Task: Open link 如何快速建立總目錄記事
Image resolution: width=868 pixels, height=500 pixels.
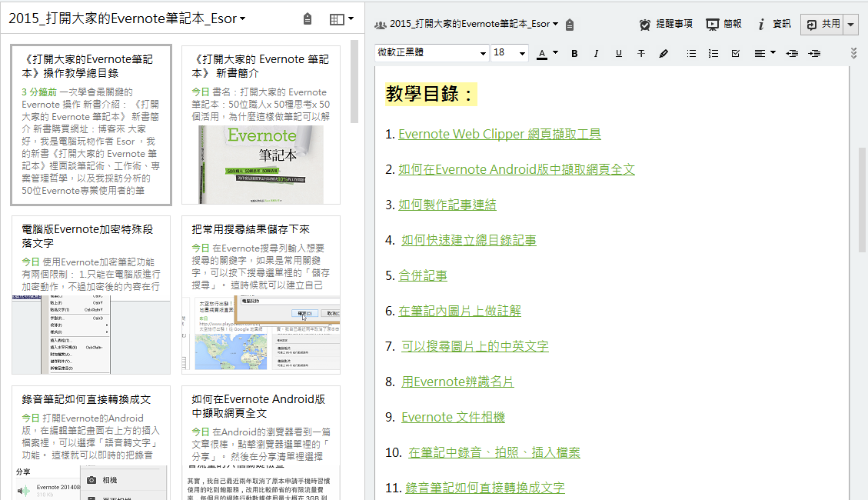Action: pyautogui.click(x=469, y=240)
